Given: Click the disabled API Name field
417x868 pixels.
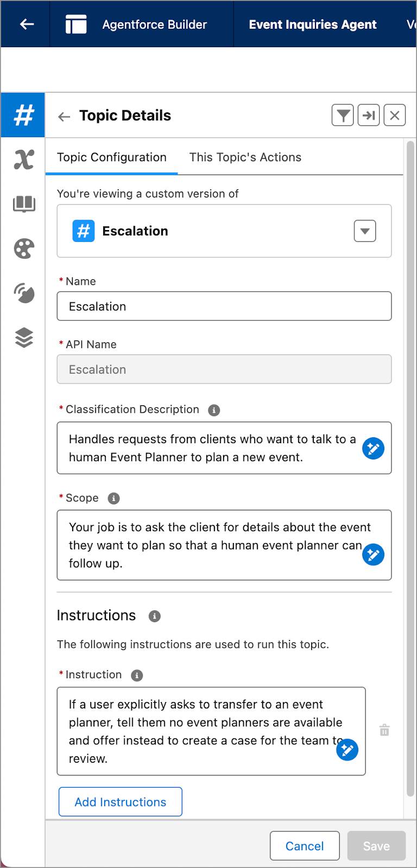Looking at the screenshot, I should [224, 369].
